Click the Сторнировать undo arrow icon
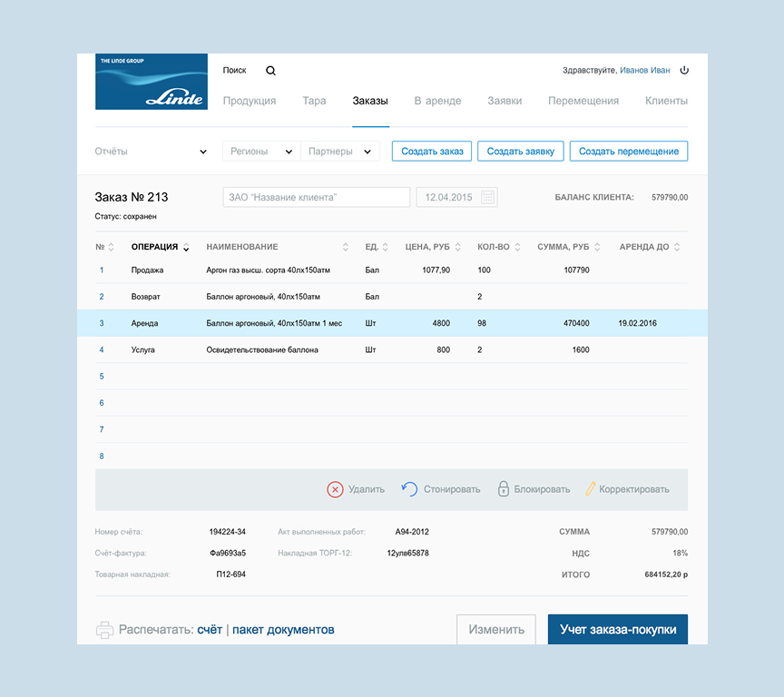The height and width of the screenshot is (697, 784). point(409,489)
